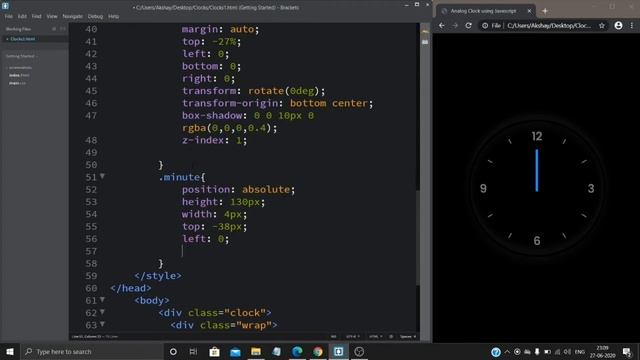Open Microsoft Edge from taskbar

pos(297,351)
